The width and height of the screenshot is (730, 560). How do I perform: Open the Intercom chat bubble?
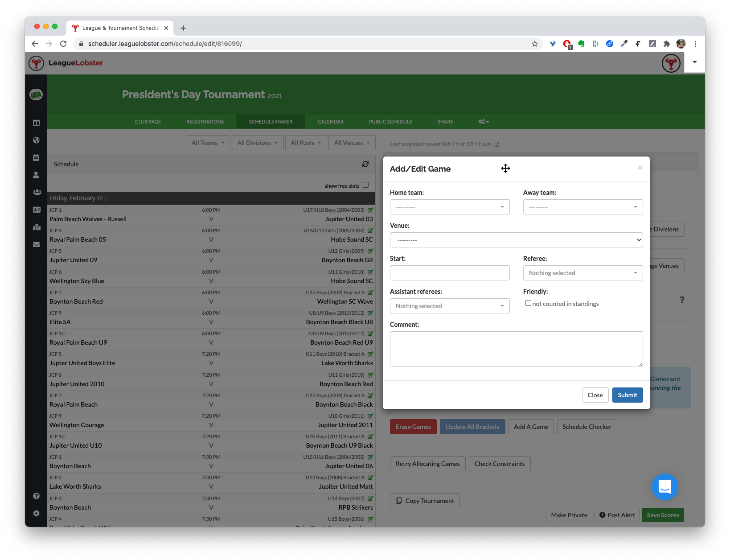[x=664, y=486]
